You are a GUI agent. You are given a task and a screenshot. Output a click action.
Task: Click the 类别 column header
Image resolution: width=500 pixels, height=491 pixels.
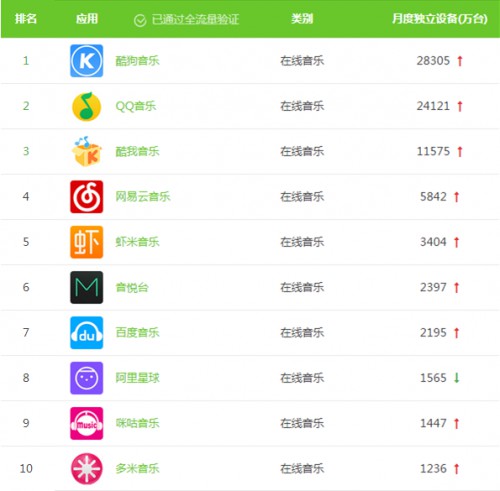302,19
